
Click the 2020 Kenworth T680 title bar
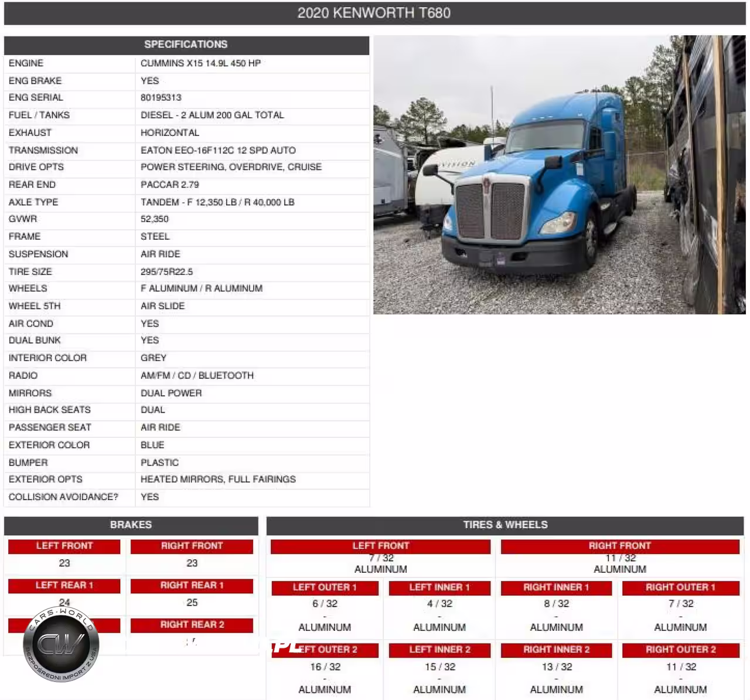[x=374, y=13]
